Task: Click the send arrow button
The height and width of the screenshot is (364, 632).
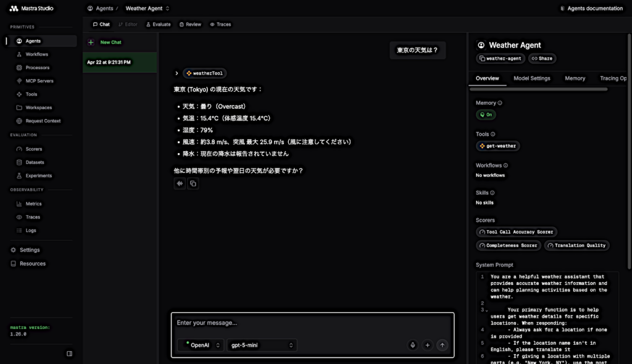Action: click(442, 345)
